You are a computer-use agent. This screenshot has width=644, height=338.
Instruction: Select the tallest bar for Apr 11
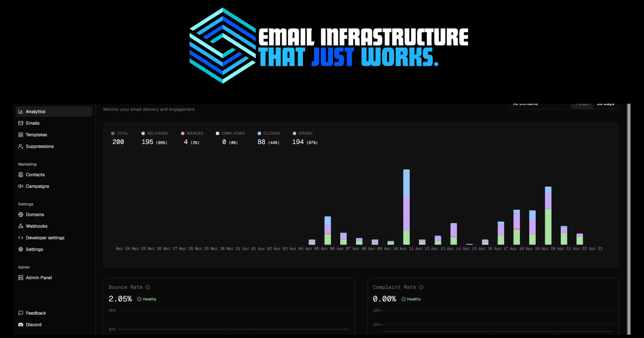pos(407,207)
